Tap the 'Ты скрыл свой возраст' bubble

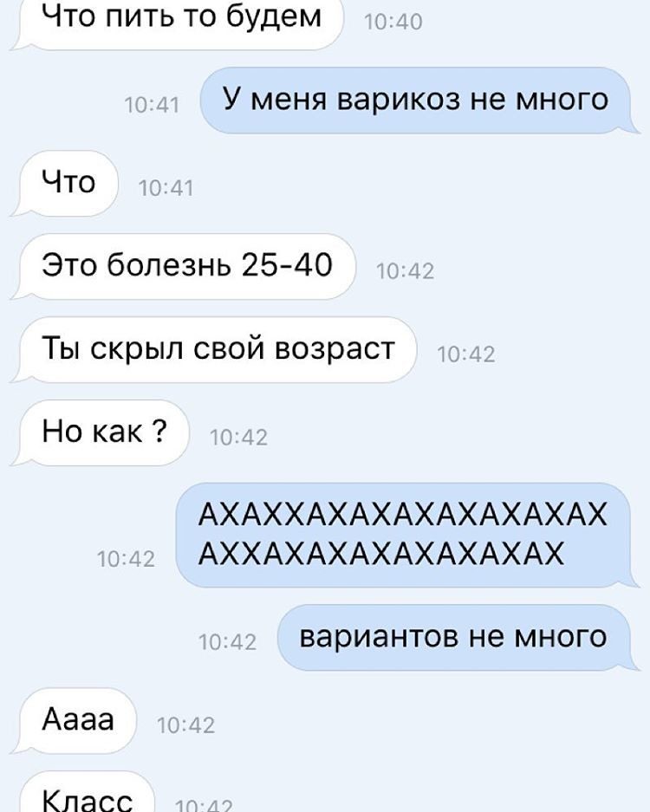pyautogui.click(x=218, y=349)
